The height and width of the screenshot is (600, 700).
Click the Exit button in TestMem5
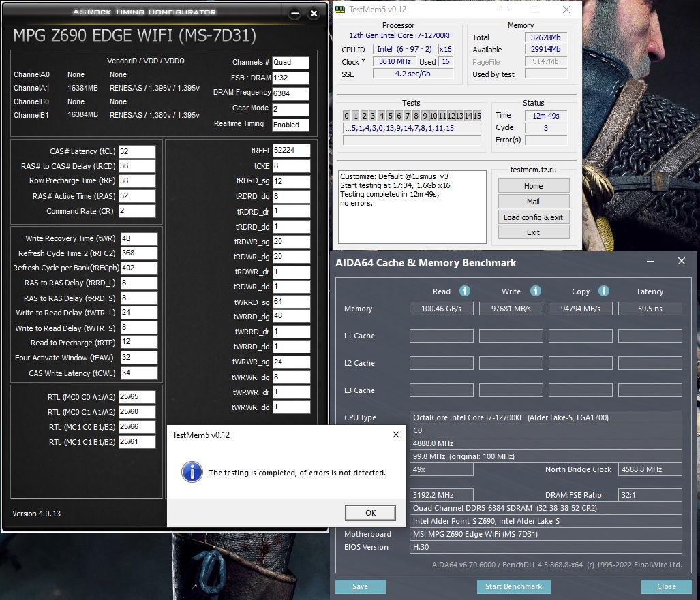(x=534, y=232)
